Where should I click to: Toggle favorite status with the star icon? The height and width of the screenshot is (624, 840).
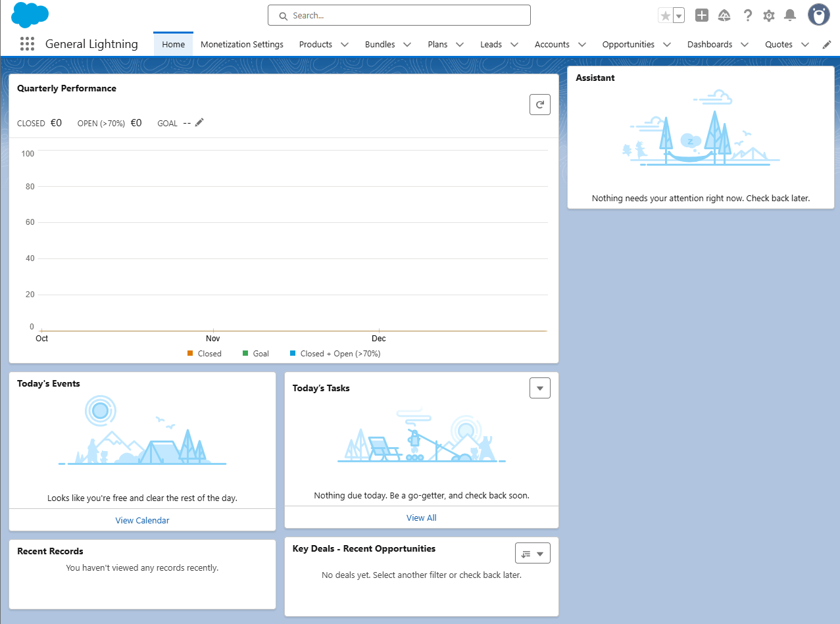pyautogui.click(x=664, y=14)
